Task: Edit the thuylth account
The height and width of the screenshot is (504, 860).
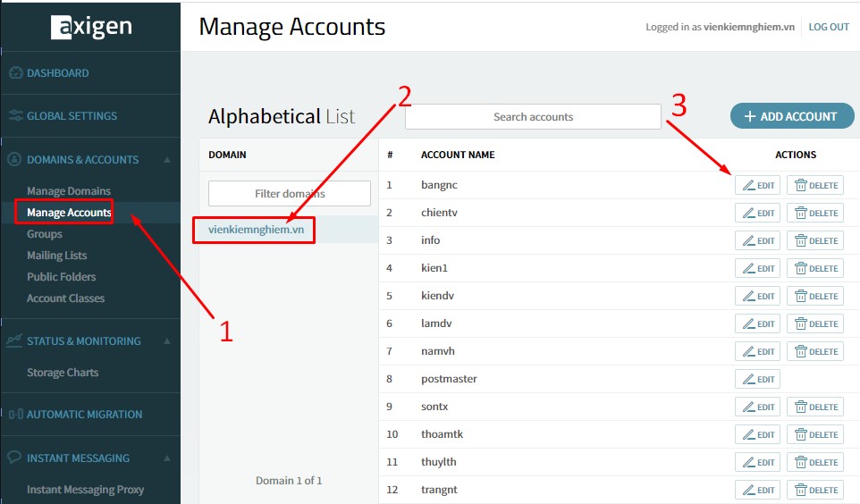Action: click(x=757, y=462)
